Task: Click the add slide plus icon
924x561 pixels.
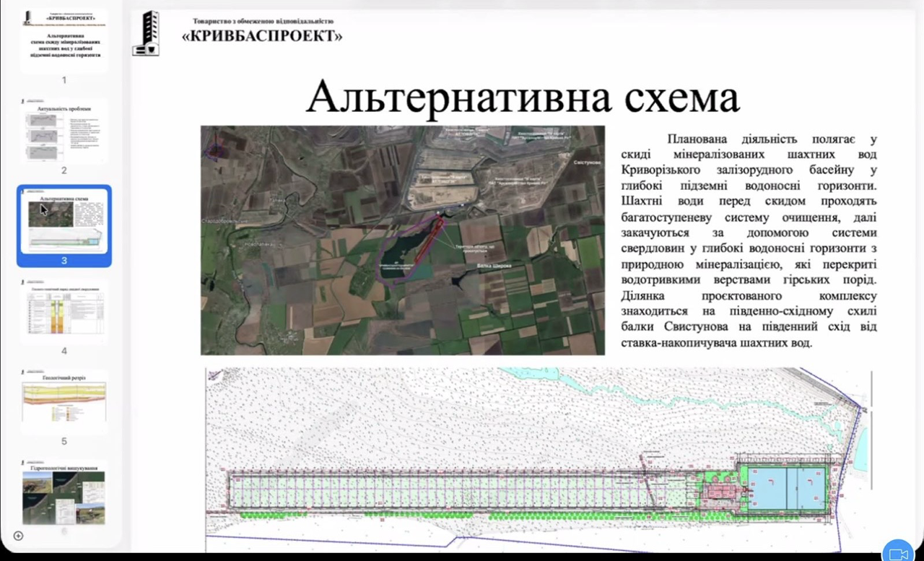Action: pyautogui.click(x=18, y=536)
